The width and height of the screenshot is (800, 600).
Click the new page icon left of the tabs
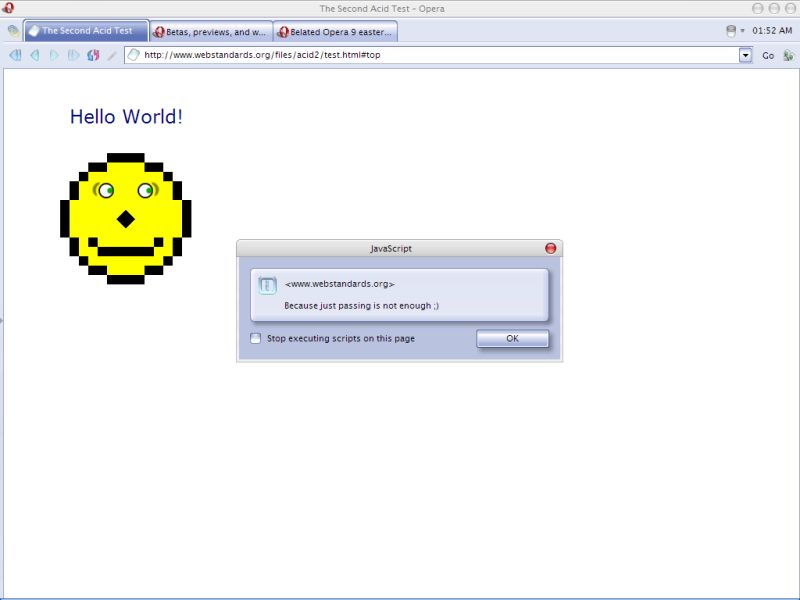[14, 31]
